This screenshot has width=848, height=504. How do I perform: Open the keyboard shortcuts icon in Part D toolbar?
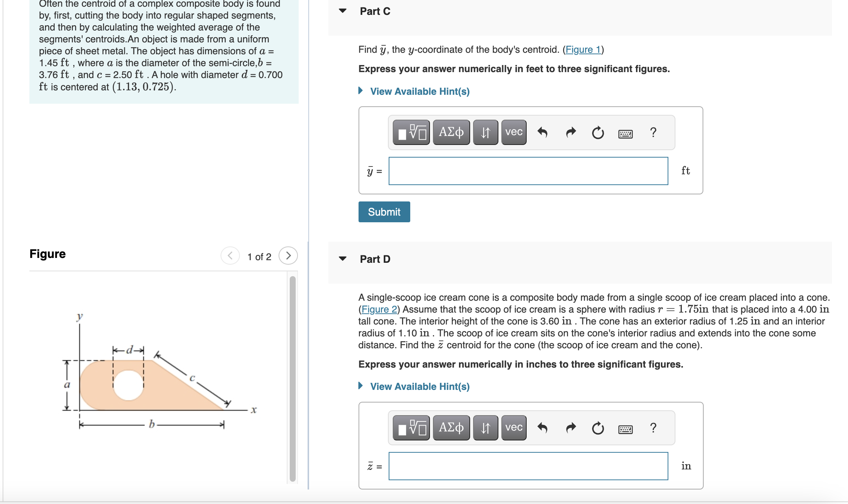click(x=626, y=428)
